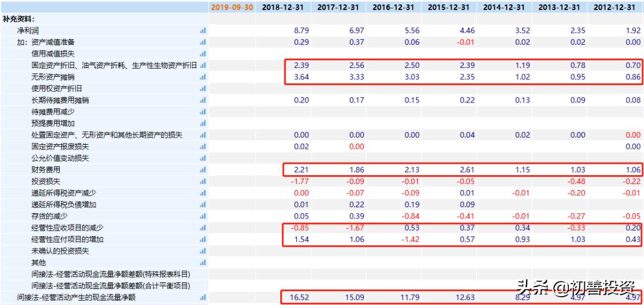Select the 2017-12-31 column header
The width and height of the screenshot is (644, 305).
pyautogui.click(x=339, y=7)
